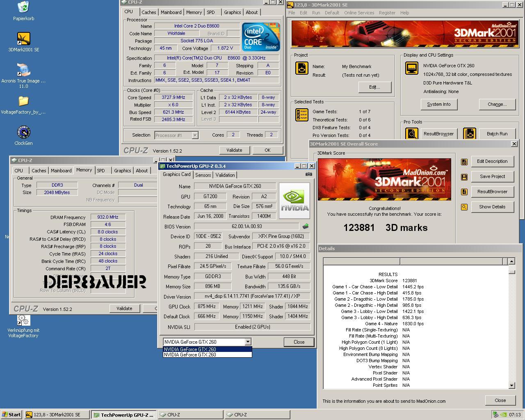Click the Display and CPU Settings monitor icon
This screenshot has height=420, width=525.
[411, 68]
